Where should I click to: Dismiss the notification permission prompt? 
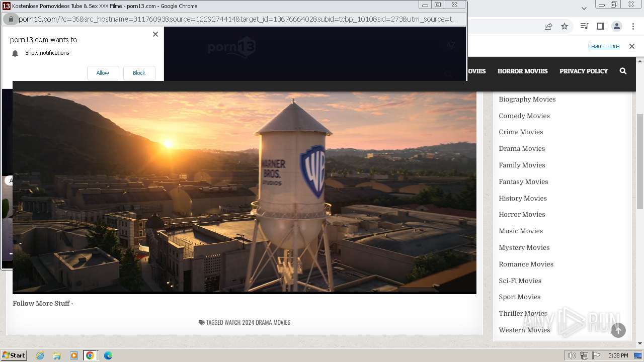coord(155,34)
